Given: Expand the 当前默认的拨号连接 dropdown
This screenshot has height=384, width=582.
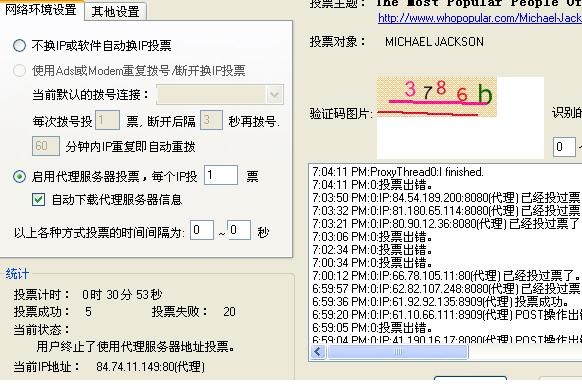Looking at the screenshot, I should 274,95.
